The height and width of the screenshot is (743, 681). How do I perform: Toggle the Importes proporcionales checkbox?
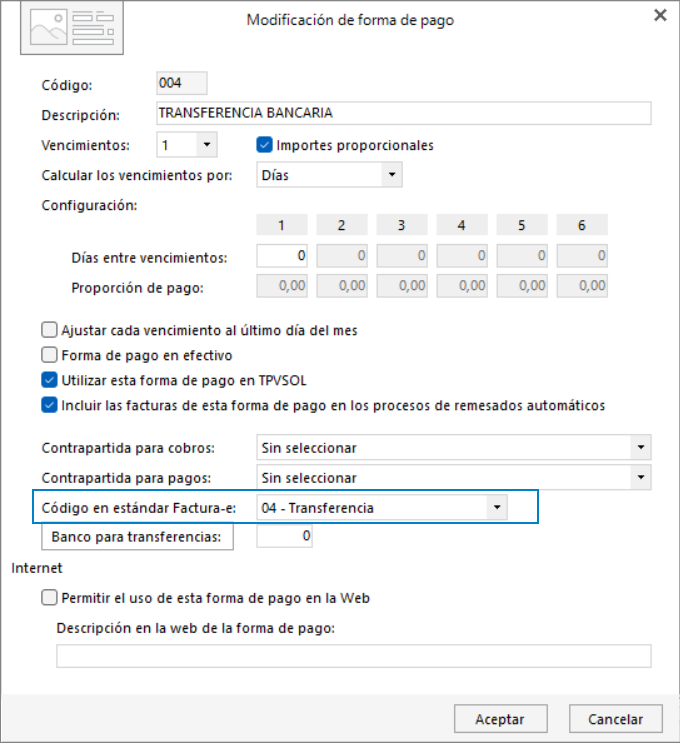click(264, 145)
